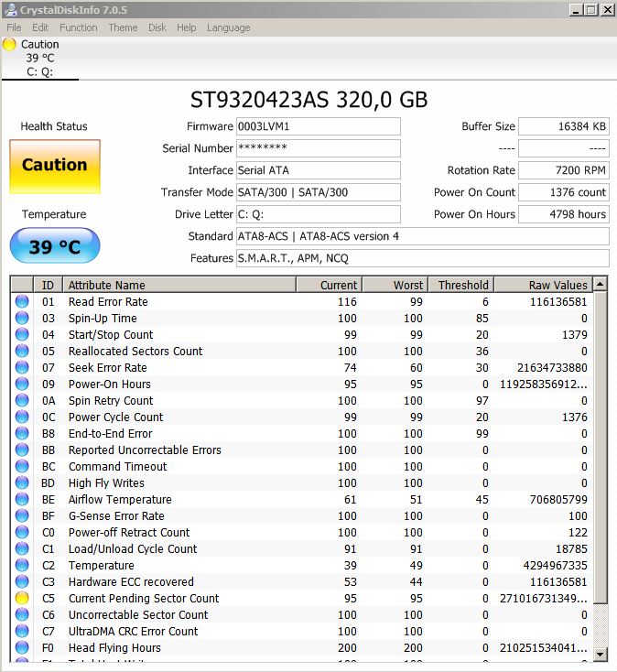Click blue status icon for G-Sense Error Rate
The width and height of the screenshot is (617, 672).
coord(22,516)
